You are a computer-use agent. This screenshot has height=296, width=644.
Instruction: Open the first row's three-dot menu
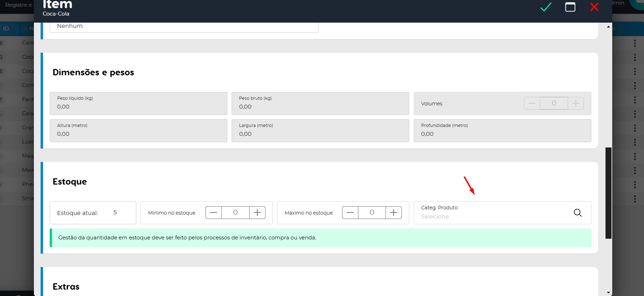click(x=635, y=43)
